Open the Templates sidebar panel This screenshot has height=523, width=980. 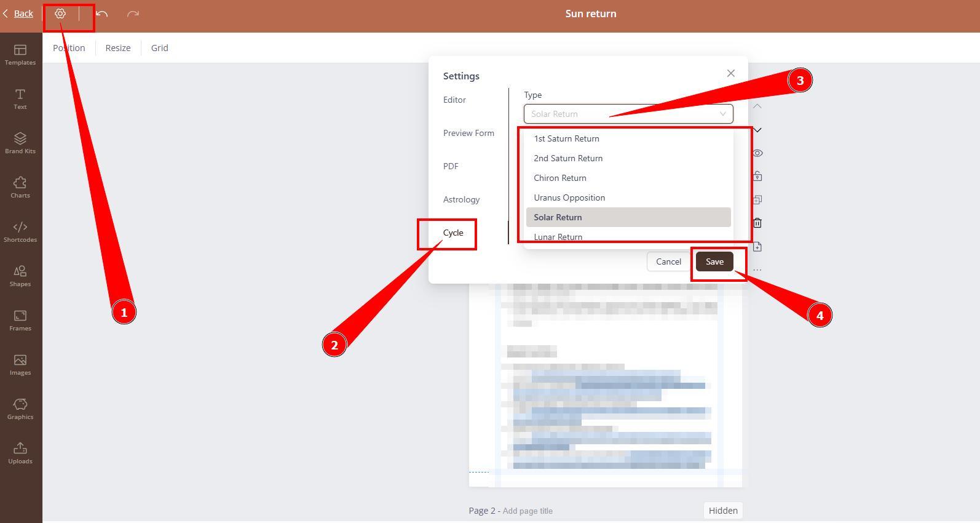(20, 54)
